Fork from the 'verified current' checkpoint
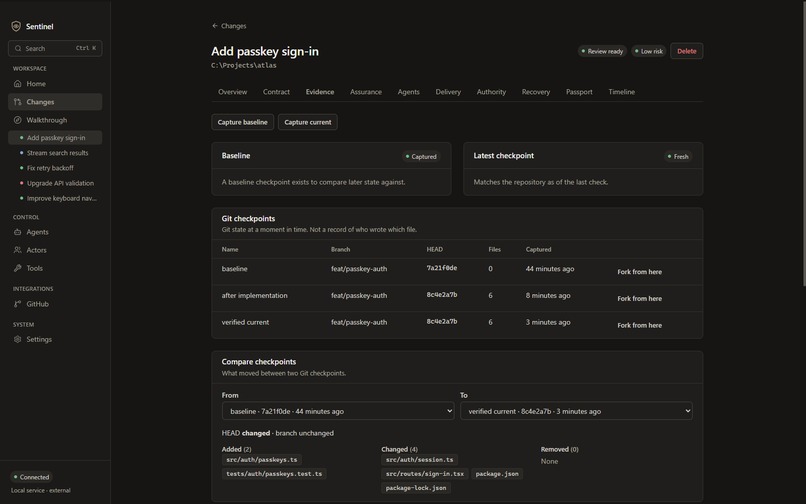 pos(639,326)
